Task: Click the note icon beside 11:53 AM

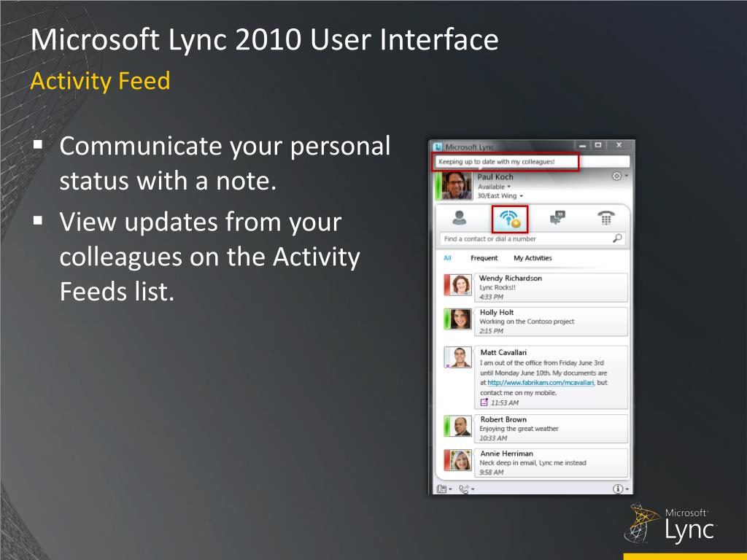Action: pyautogui.click(x=484, y=402)
